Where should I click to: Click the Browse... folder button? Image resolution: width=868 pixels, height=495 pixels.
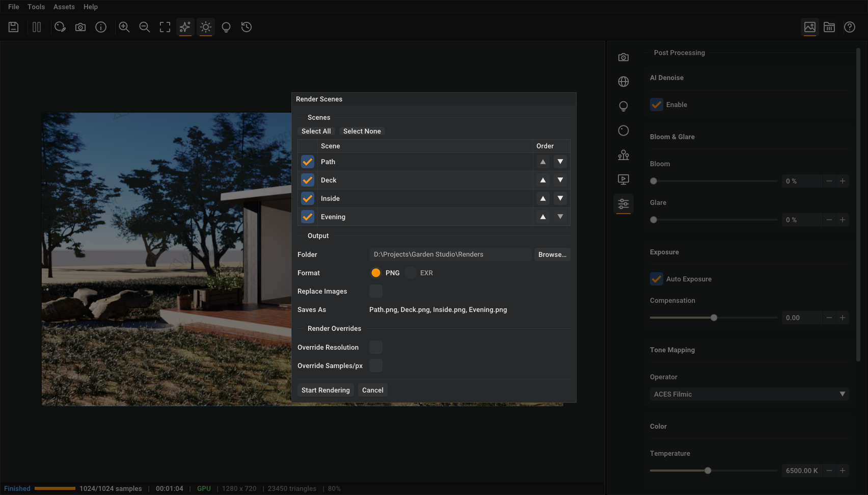[x=552, y=254]
